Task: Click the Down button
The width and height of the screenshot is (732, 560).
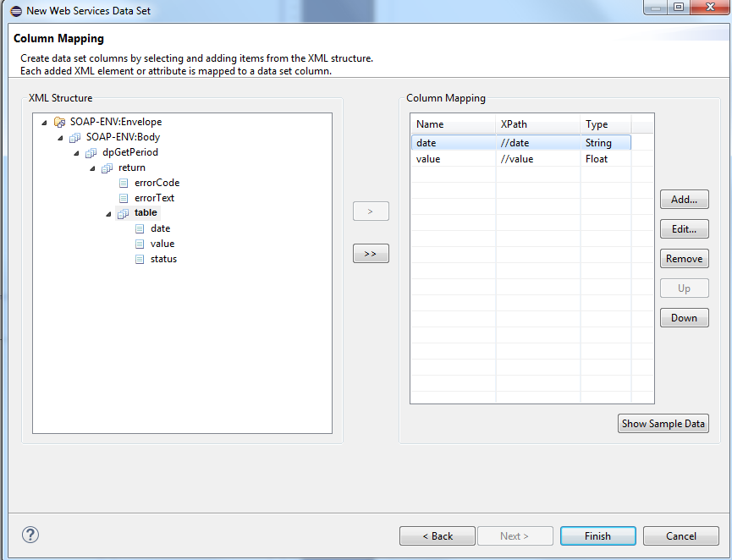Action: coord(684,318)
